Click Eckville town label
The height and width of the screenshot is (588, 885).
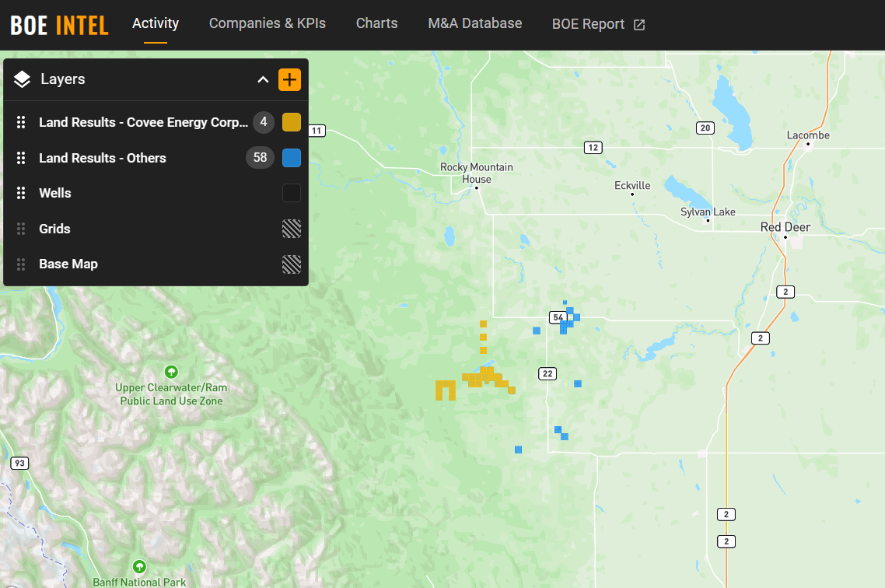pos(632,186)
